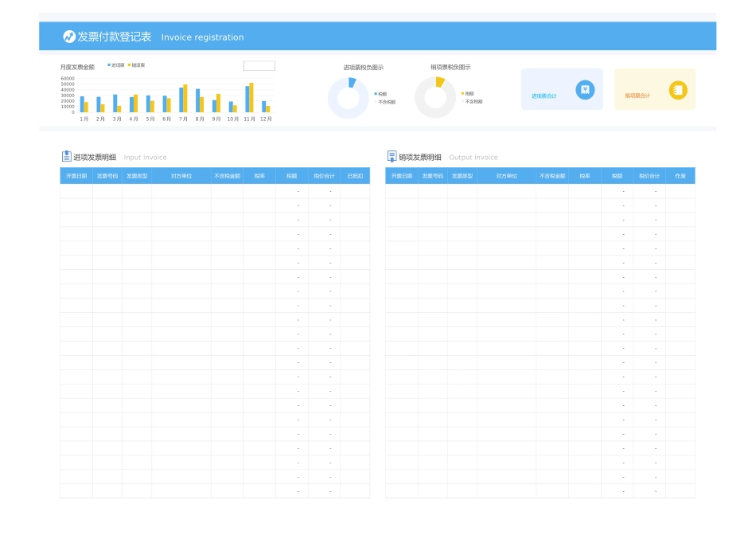Click the 11月 bar group in chart

249,99
